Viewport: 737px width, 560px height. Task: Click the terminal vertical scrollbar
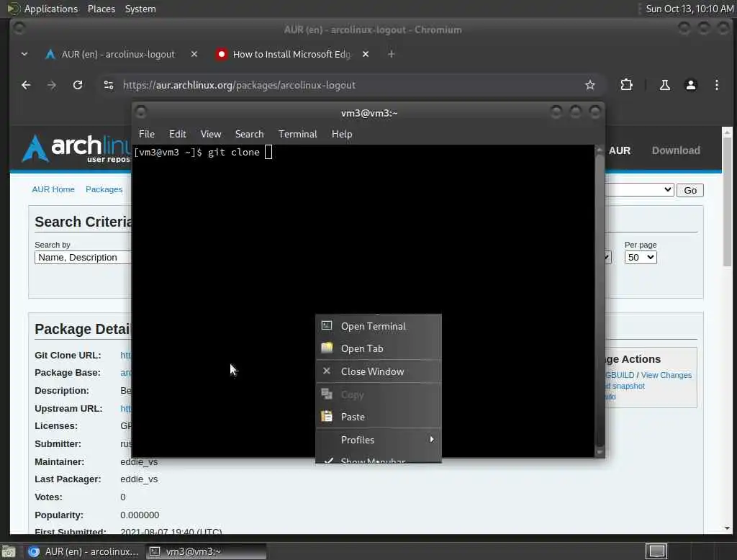point(600,301)
